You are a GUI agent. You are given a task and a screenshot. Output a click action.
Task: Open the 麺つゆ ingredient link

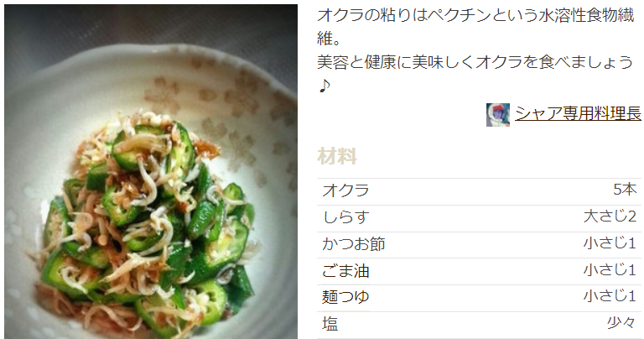click(x=345, y=297)
